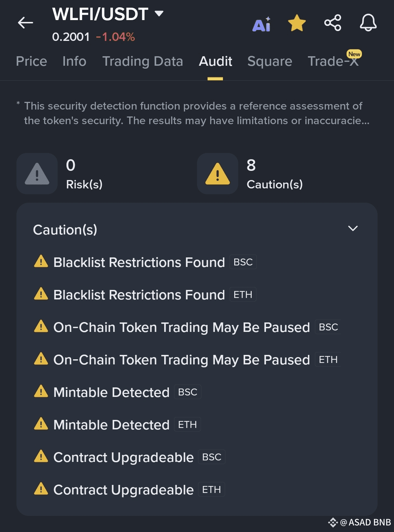This screenshot has height=532, width=394.
Task: Open the WLFI/USDT pair dropdown arrow
Action: pos(159,14)
